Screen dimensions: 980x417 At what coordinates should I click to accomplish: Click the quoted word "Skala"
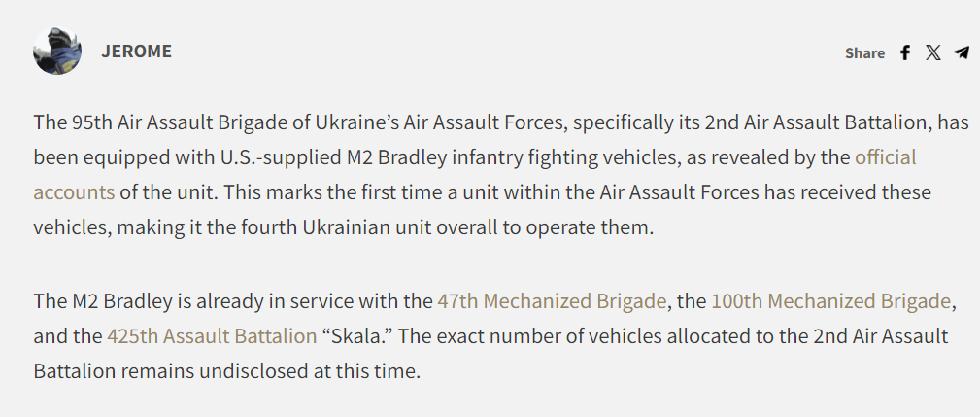coord(358,336)
